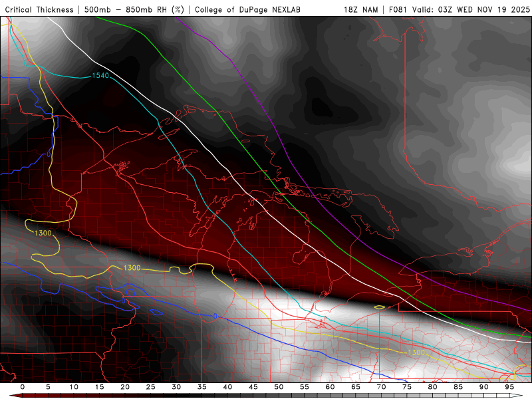Click the '500mb – 850mb RH (%)' header label
The image size is (532, 399).
[134, 9]
